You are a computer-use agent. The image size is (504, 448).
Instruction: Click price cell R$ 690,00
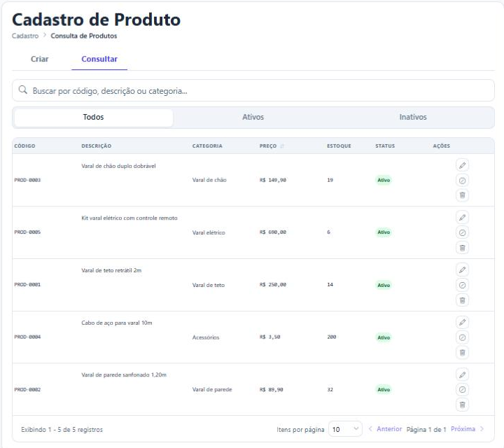click(273, 232)
